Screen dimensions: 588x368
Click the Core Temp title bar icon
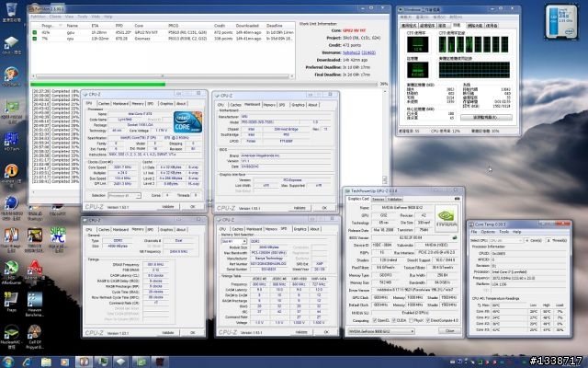tap(471, 224)
